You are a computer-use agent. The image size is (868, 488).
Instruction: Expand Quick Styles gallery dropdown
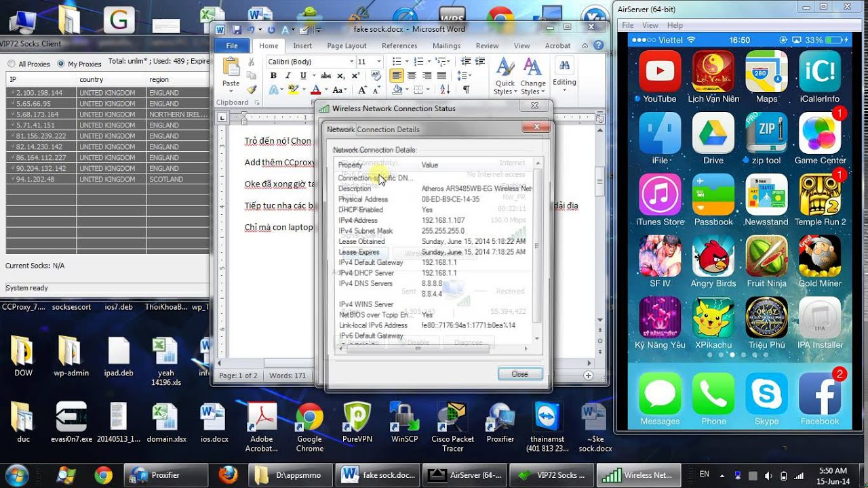click(x=505, y=76)
